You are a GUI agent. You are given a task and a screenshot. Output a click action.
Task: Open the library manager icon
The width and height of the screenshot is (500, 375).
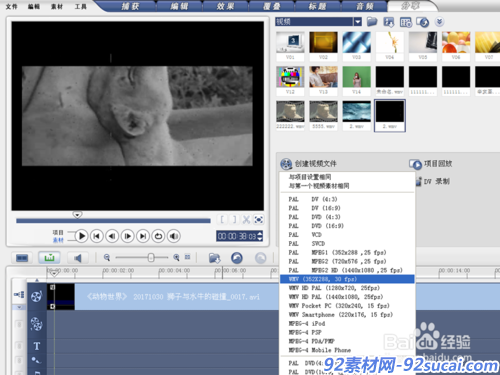(406, 22)
